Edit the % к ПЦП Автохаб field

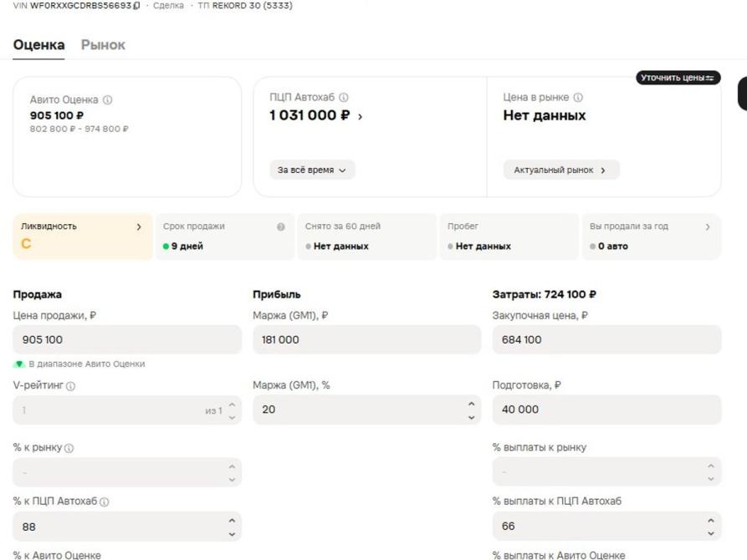[x=127, y=527]
